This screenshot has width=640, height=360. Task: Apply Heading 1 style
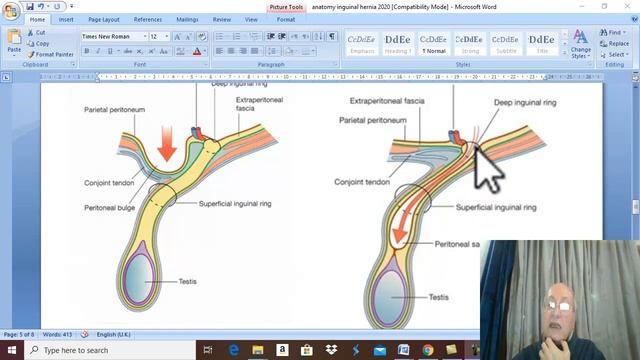[398, 44]
